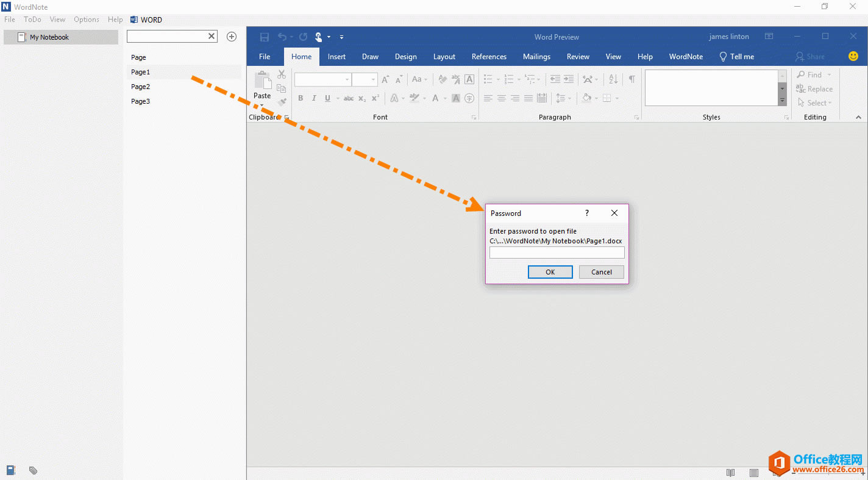Viewport: 868px width, 480px height.
Task: Open the font name dropdown
Action: pyautogui.click(x=347, y=80)
